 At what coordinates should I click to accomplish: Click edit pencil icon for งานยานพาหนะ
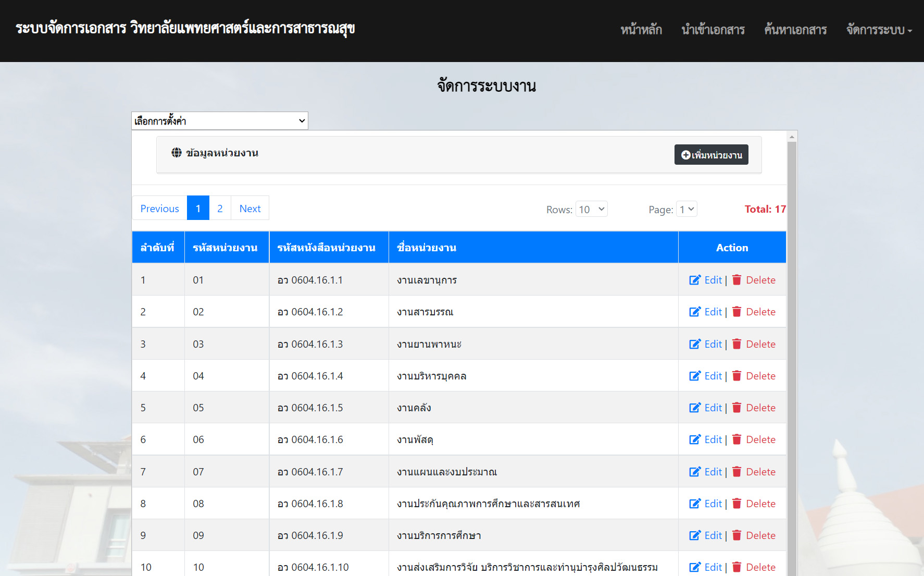pyautogui.click(x=695, y=344)
